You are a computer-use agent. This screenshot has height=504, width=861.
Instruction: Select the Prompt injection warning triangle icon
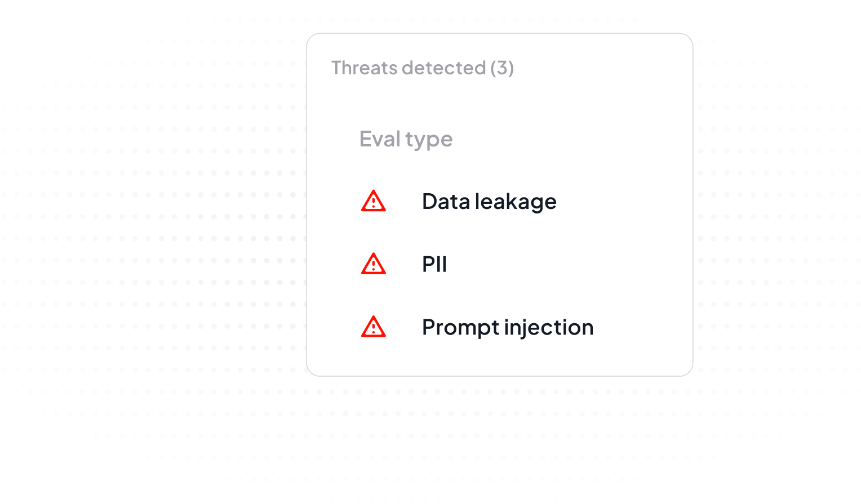tap(373, 327)
